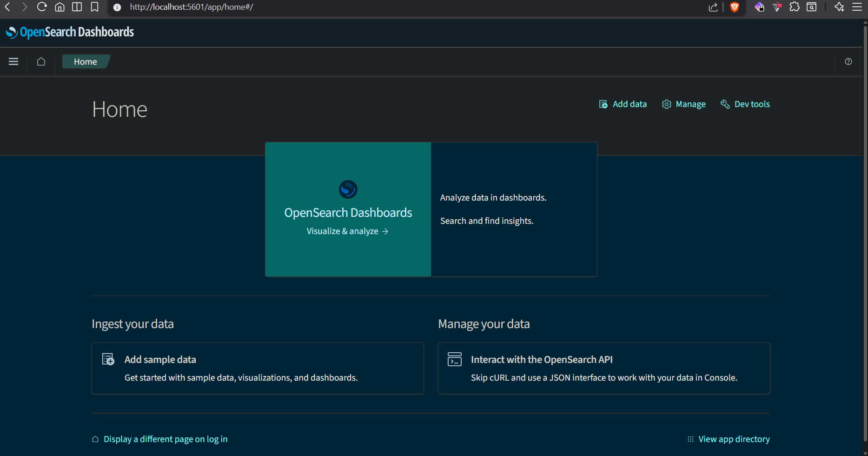Go back in the browser
The image size is (868, 456).
click(x=8, y=7)
